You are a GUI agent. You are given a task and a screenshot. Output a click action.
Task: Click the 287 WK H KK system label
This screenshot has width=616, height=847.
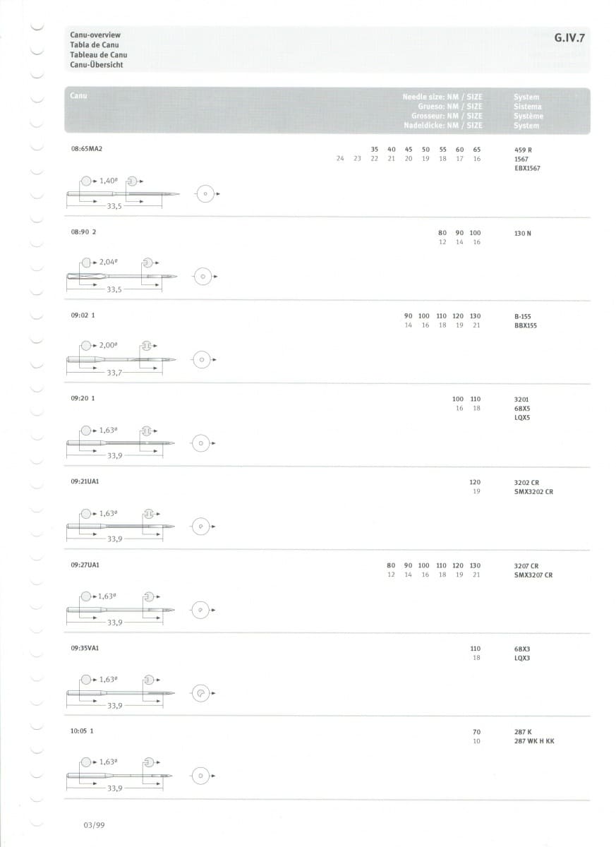point(534,741)
